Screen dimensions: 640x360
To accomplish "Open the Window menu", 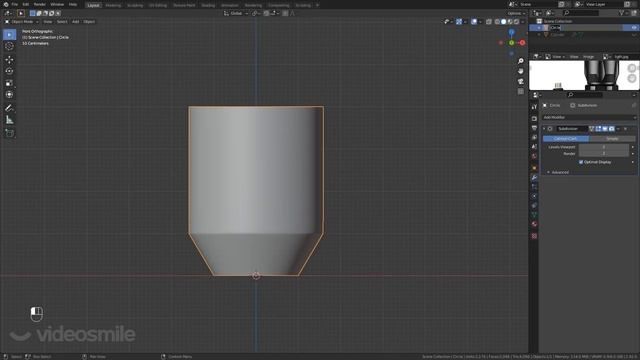I will (57, 4).
